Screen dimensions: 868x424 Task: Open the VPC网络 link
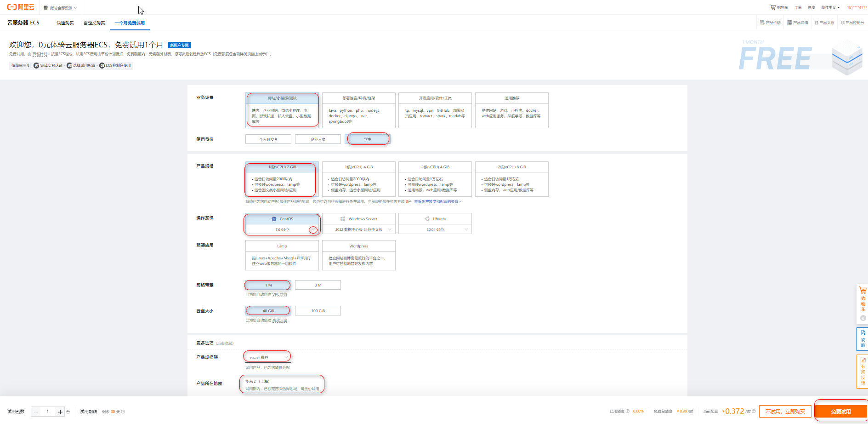[x=279, y=295]
